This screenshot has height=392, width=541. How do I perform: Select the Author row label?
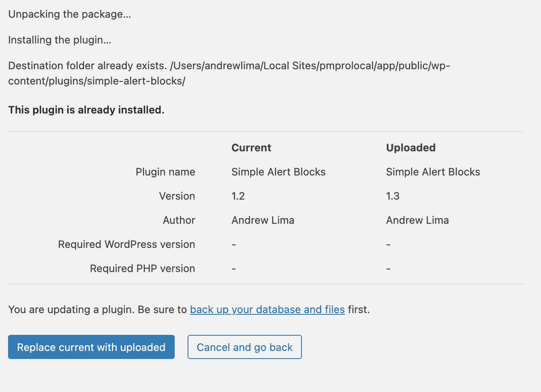(179, 220)
